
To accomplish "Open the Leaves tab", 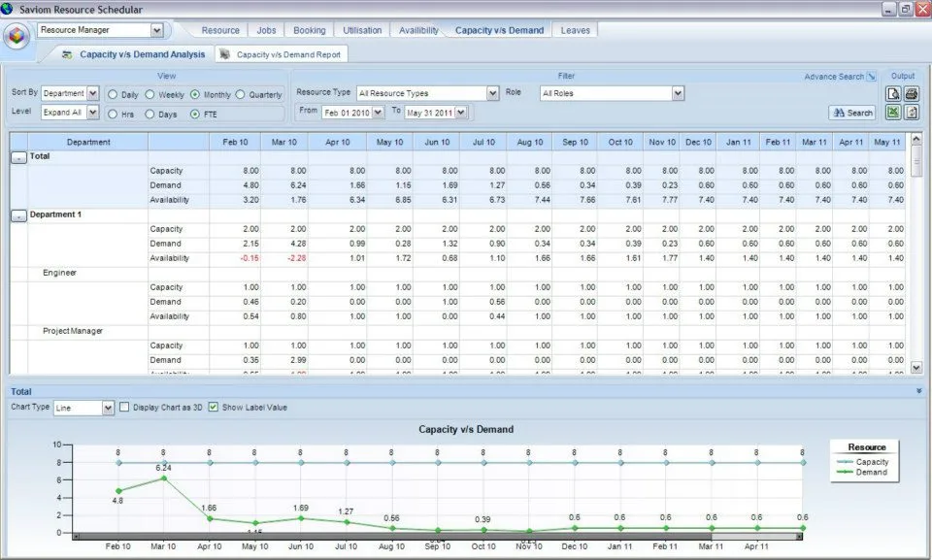I will (x=575, y=30).
